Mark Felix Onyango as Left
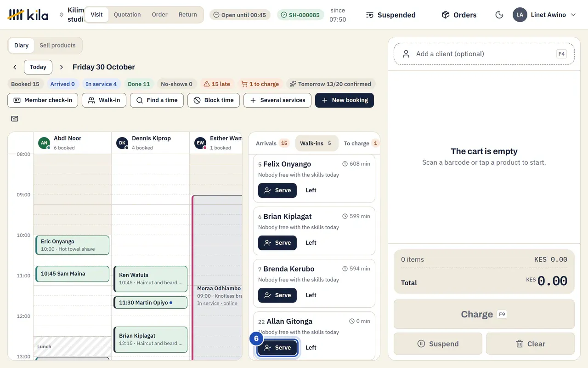Viewport: 588px width, 368px height. [311, 190]
